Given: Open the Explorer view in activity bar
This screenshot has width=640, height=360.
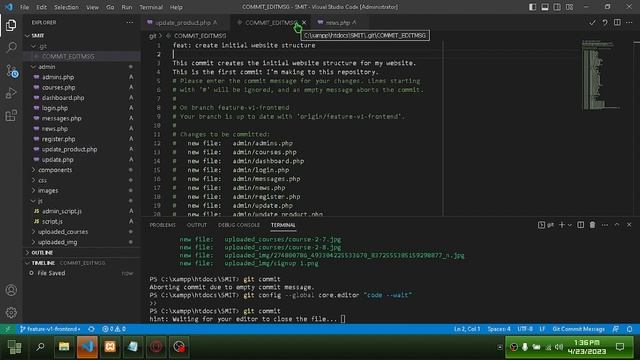Looking at the screenshot, I should click(11, 25).
